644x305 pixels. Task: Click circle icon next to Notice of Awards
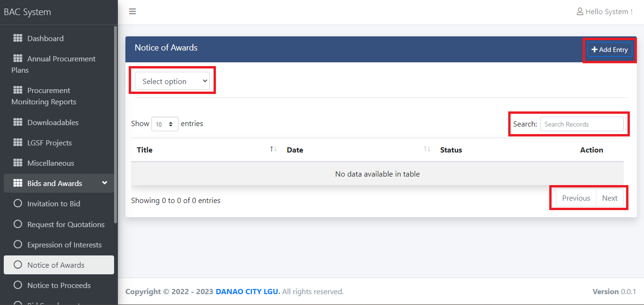18,265
